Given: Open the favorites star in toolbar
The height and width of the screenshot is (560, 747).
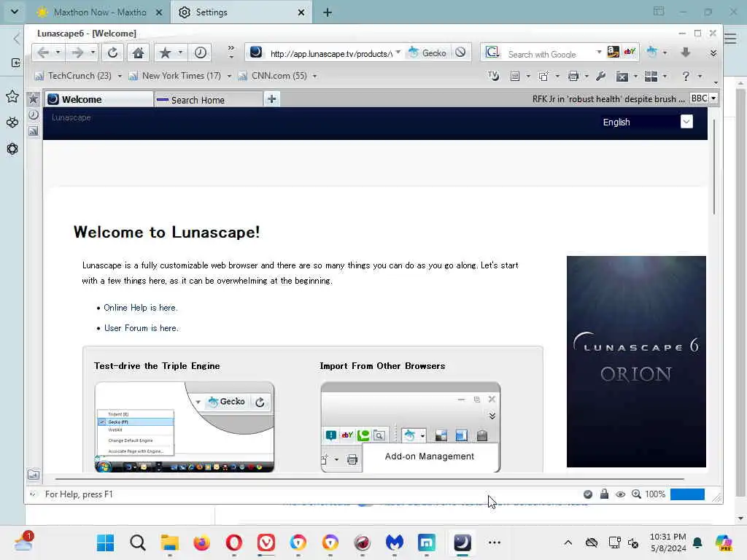Looking at the screenshot, I should click(165, 52).
